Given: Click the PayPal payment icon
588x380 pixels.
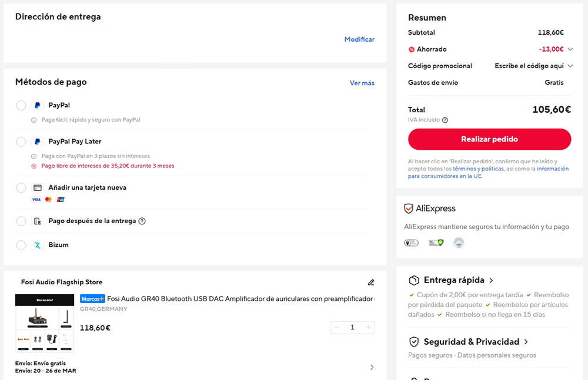Looking at the screenshot, I should point(35,105).
